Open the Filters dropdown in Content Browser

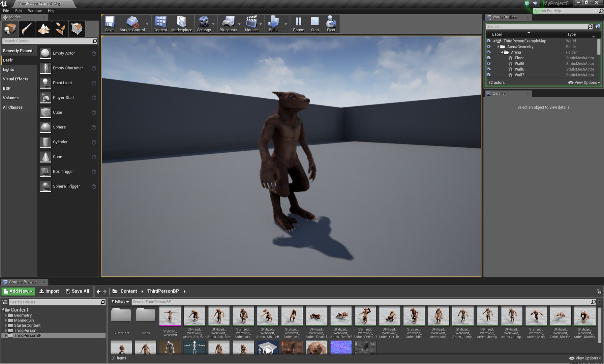120,302
